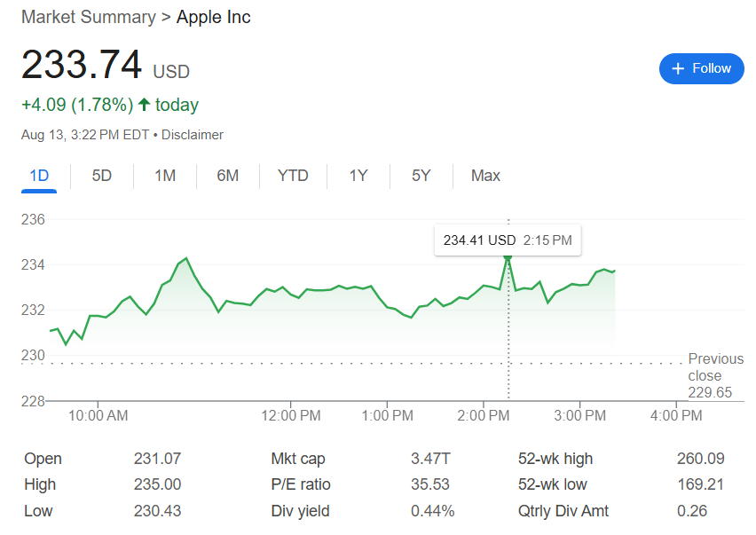The image size is (756, 535).
Task: Click the Previous close label
Action: 715,367
